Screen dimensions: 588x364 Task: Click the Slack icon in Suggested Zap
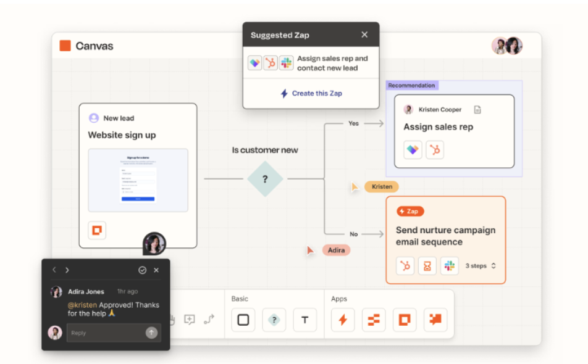click(x=286, y=63)
